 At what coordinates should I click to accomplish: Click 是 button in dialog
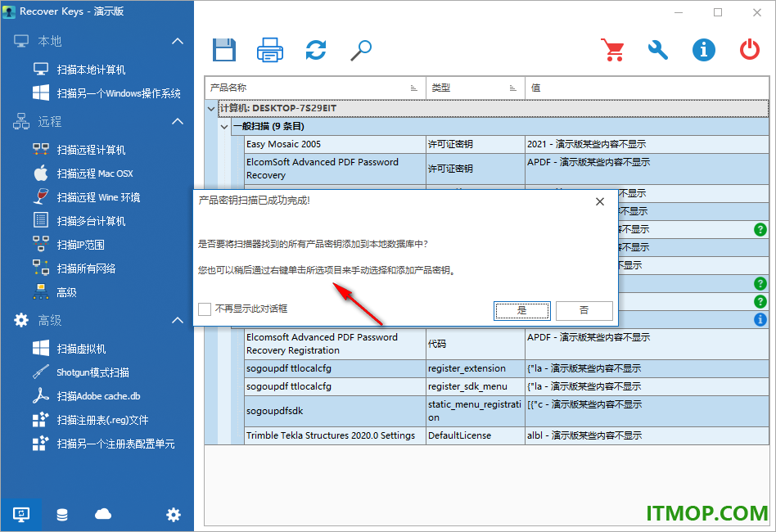point(521,310)
